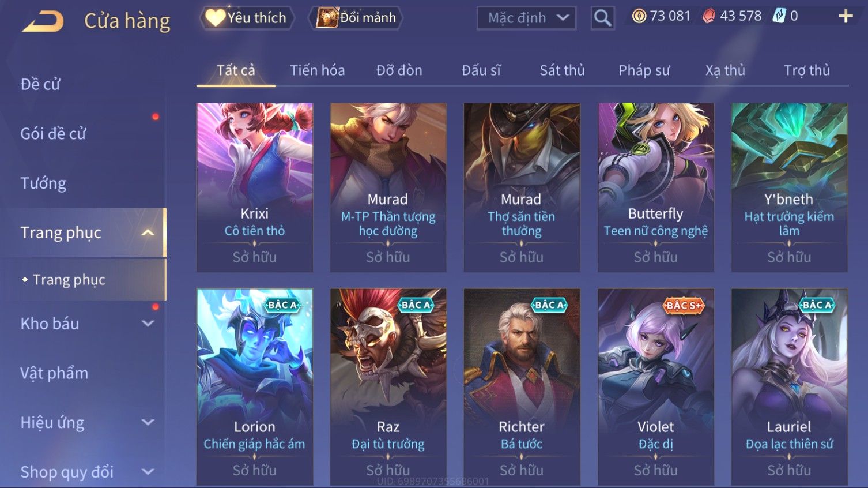Screen dimensions: 868x488
Task: Open Gói đề cử sidebar item
Action: pyautogui.click(x=53, y=133)
